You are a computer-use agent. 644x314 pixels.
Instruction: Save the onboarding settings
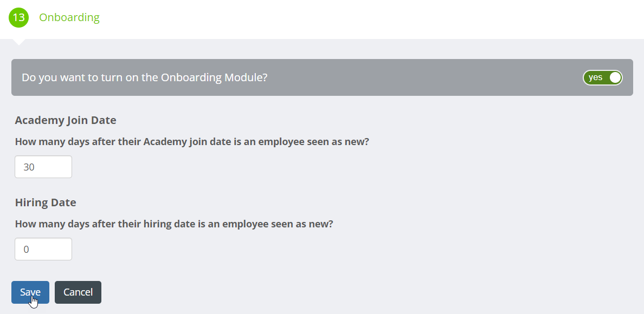coord(30,292)
